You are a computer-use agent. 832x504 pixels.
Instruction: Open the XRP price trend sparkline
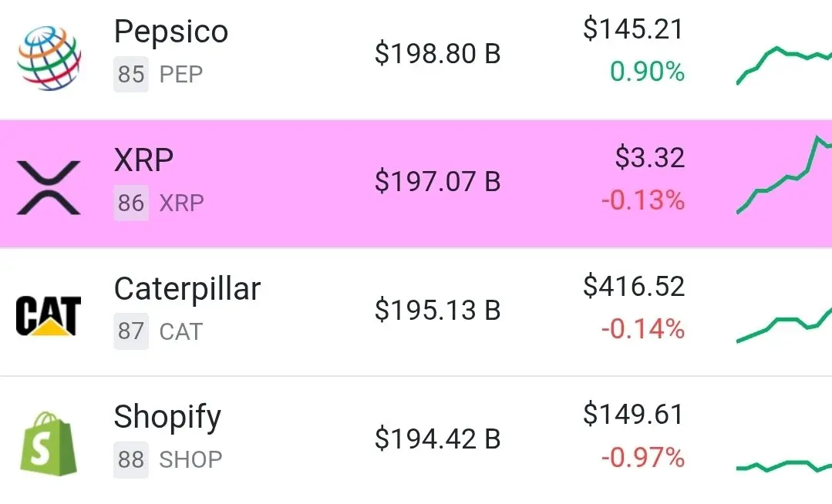click(783, 175)
